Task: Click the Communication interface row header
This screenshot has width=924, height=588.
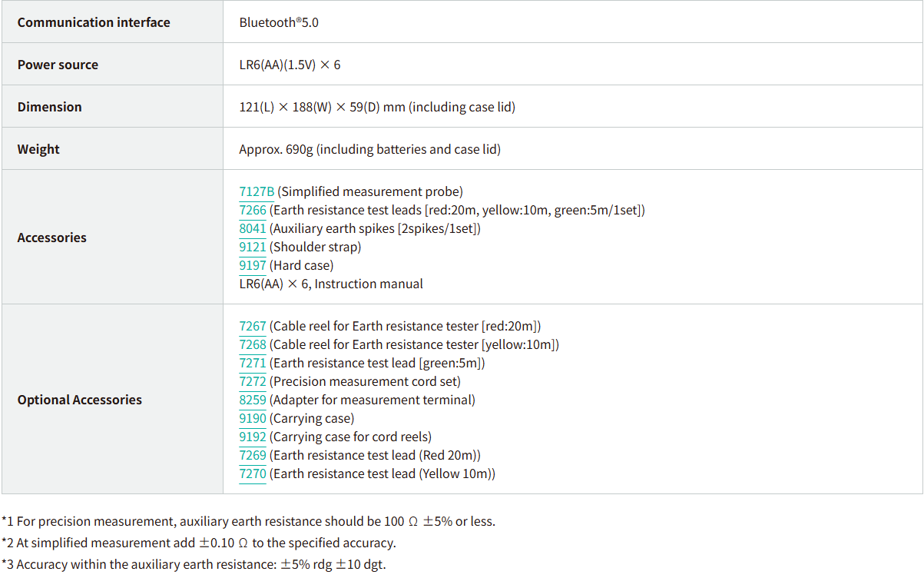Action: [x=94, y=22]
